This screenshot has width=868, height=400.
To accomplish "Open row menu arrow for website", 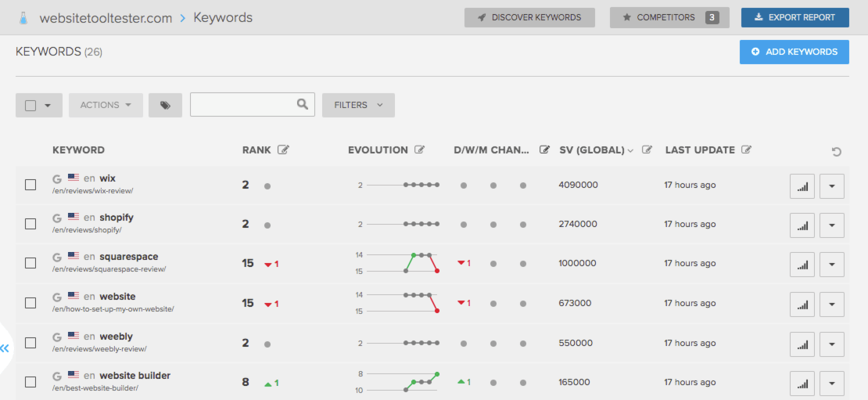I will [x=831, y=305].
